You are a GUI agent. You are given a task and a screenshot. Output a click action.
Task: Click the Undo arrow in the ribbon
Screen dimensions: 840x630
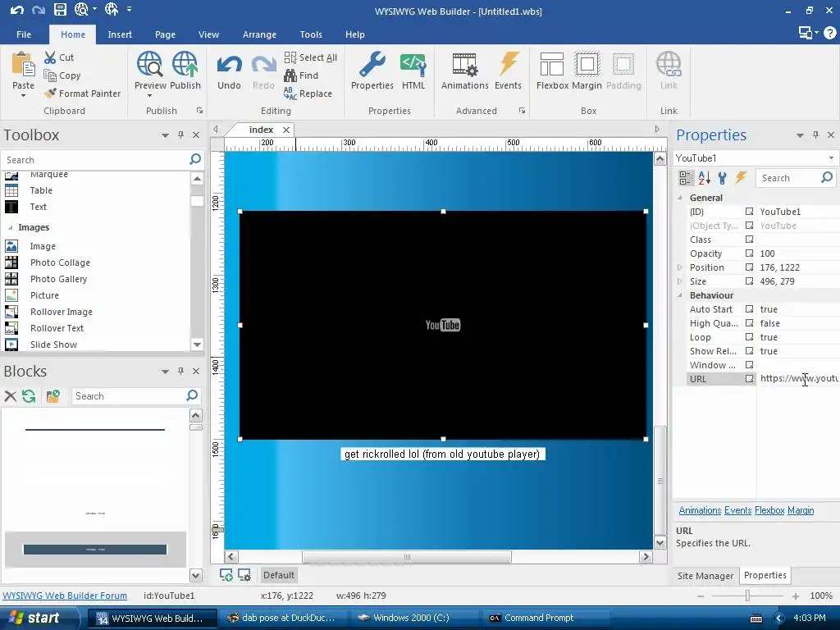click(229, 66)
